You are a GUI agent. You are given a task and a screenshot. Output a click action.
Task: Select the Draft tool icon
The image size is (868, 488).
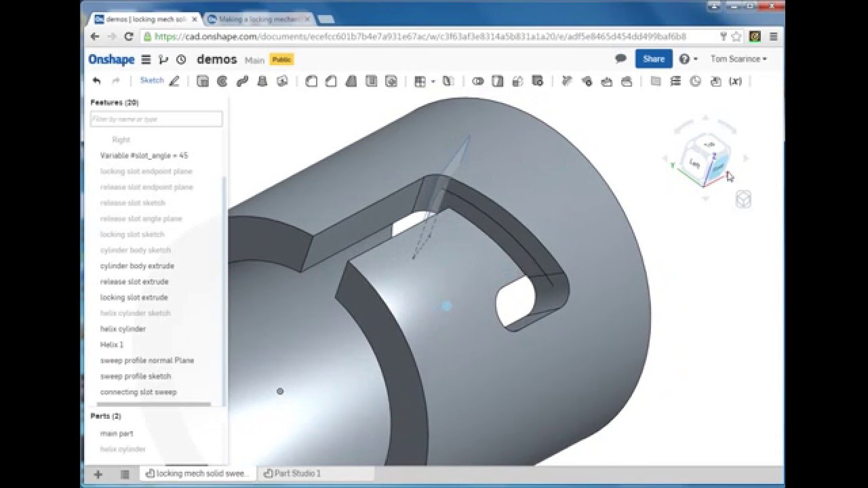coord(351,81)
